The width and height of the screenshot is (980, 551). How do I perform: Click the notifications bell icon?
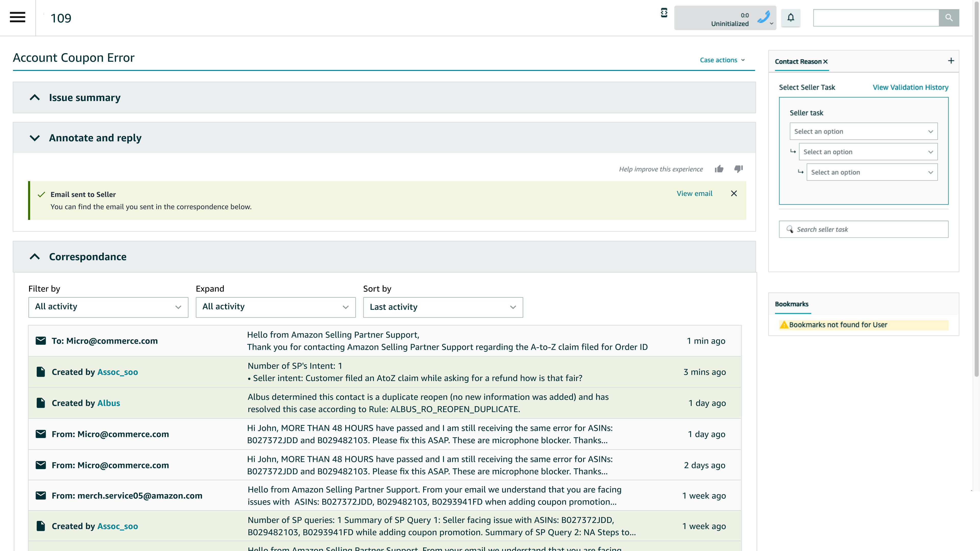(x=791, y=18)
